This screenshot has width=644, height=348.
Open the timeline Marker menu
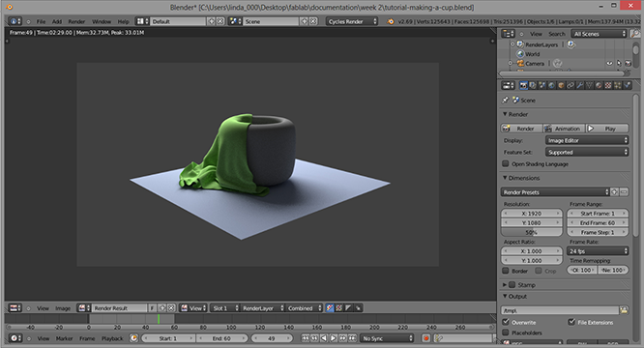point(65,338)
